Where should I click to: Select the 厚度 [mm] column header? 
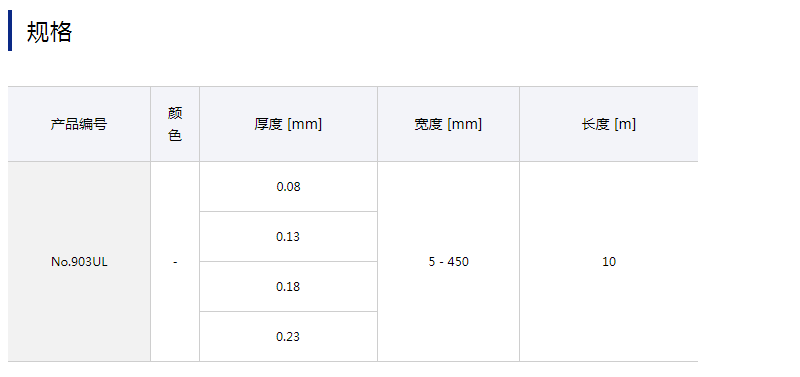(288, 124)
